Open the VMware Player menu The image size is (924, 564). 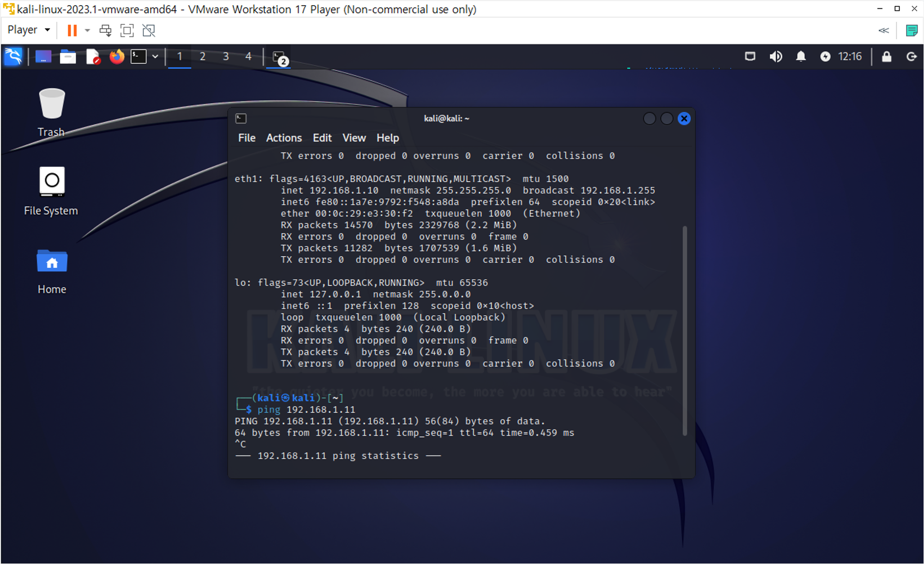tap(28, 30)
